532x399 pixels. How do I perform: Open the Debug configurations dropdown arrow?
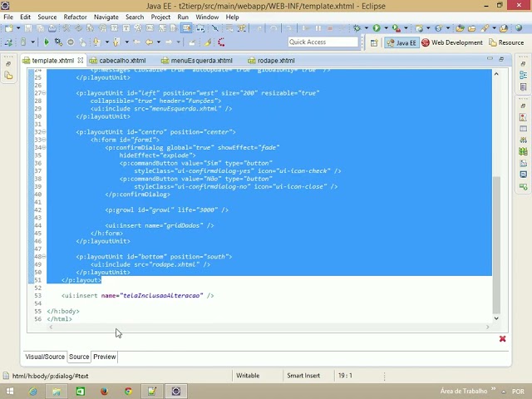[x=366, y=28]
